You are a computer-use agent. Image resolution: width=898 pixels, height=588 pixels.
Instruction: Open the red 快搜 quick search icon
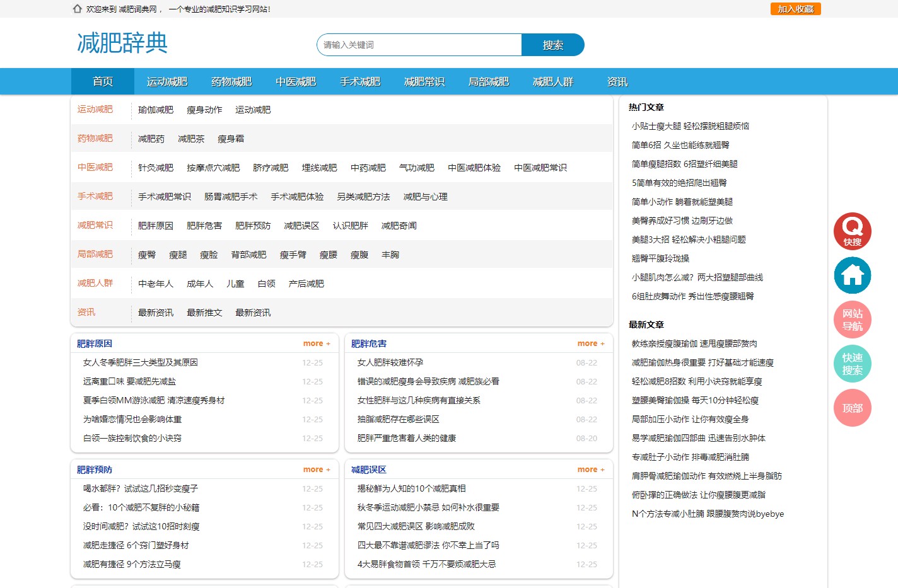(853, 231)
